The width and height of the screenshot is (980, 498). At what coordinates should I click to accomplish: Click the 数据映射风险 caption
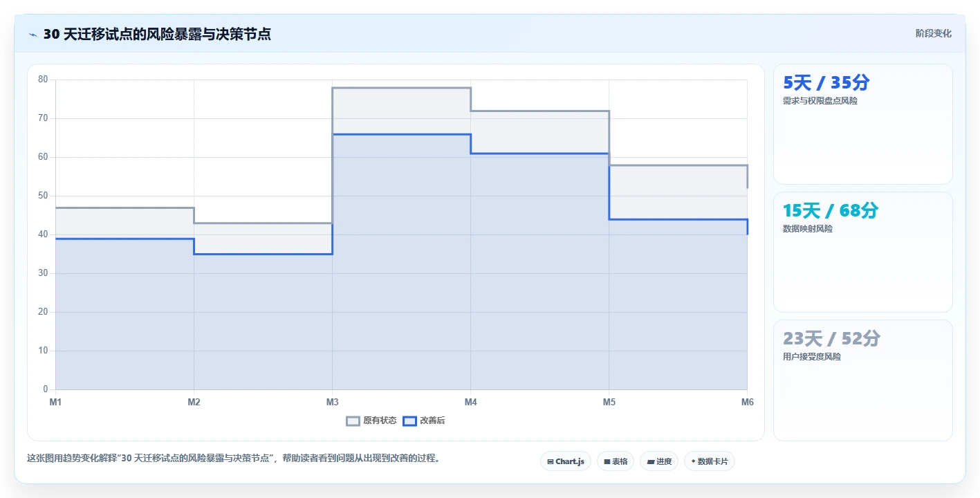(x=808, y=229)
